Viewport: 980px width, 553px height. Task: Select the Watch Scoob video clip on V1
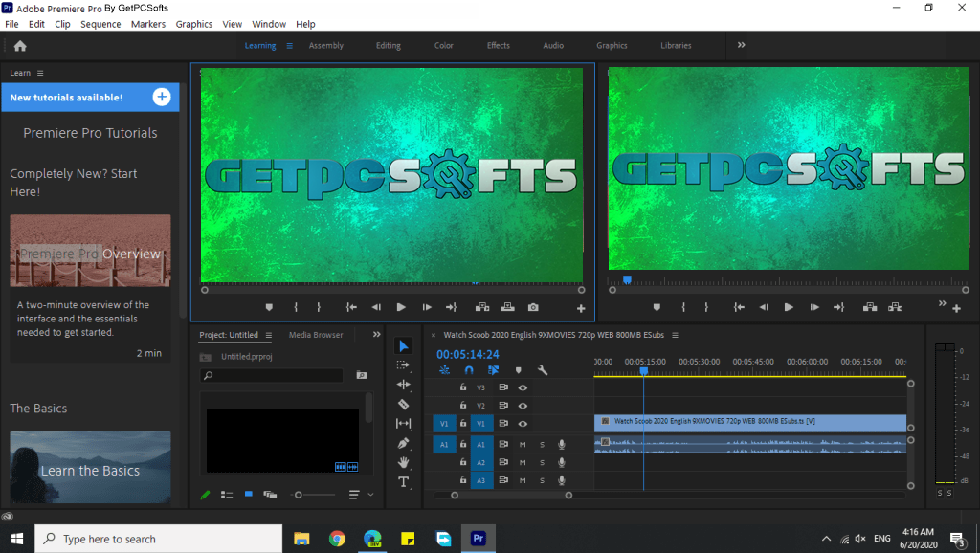(750, 423)
